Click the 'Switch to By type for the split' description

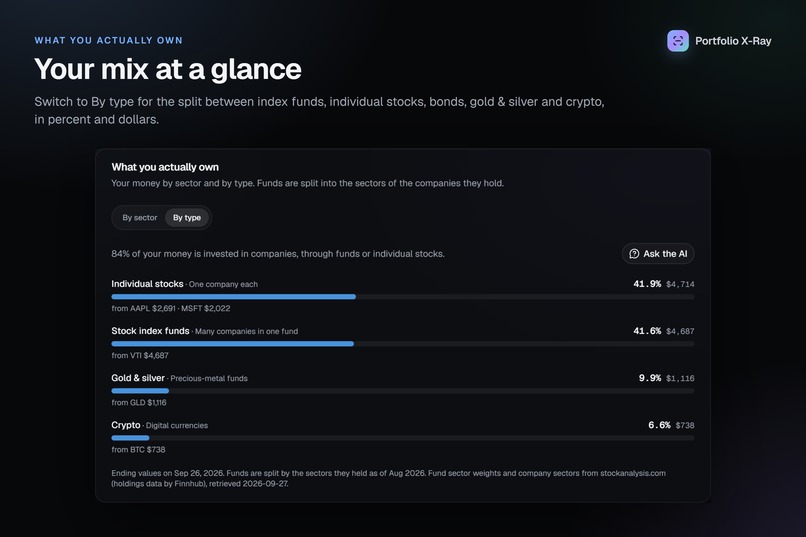(319, 110)
